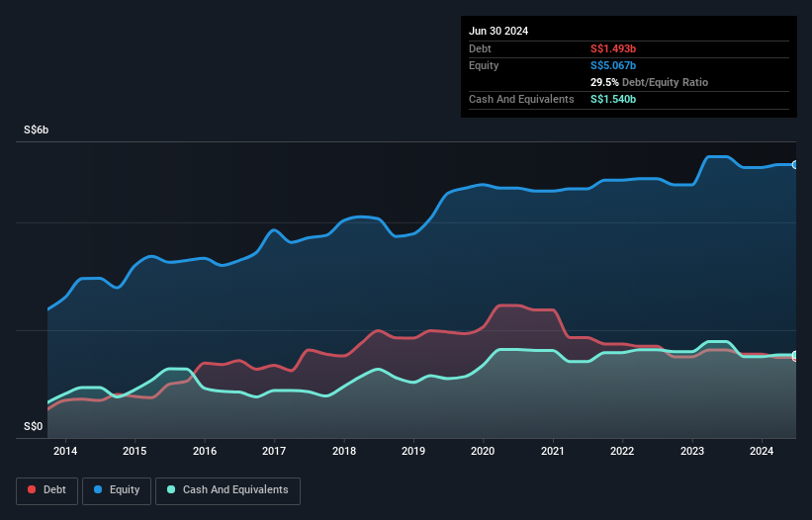Click the 2020 x-axis label

pyautogui.click(x=483, y=451)
